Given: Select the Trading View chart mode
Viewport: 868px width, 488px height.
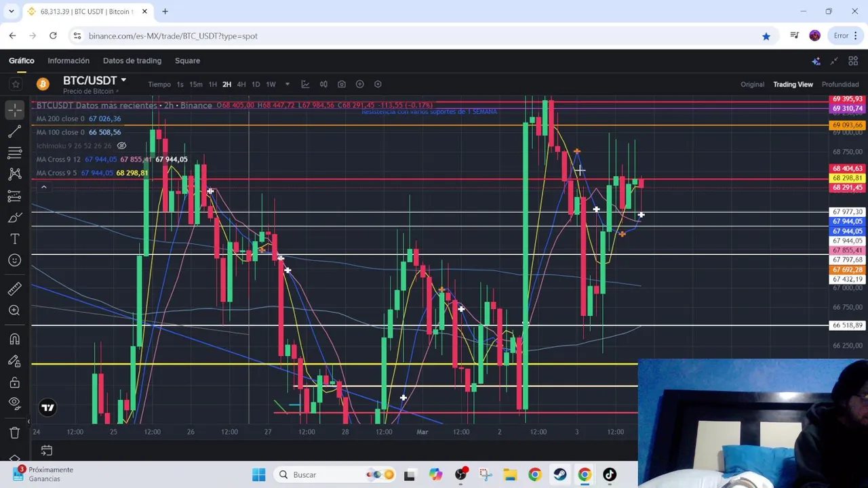Looking at the screenshot, I should pos(793,84).
